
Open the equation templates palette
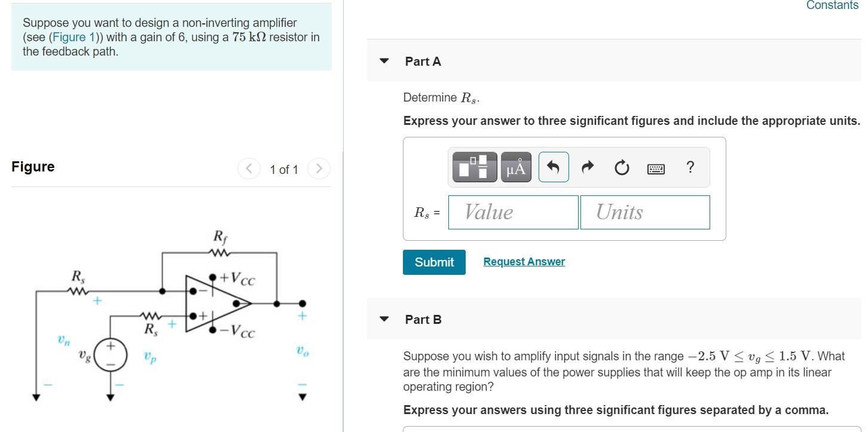[x=474, y=167]
